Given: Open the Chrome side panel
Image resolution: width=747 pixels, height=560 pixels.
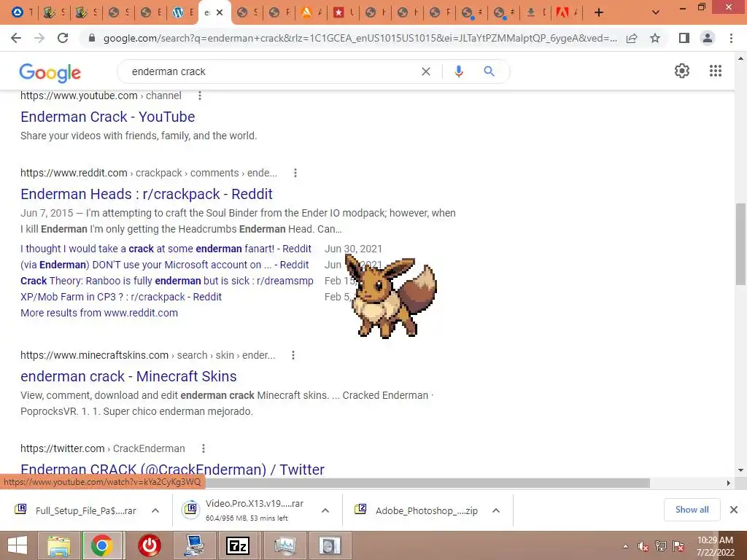Looking at the screenshot, I should [684, 38].
